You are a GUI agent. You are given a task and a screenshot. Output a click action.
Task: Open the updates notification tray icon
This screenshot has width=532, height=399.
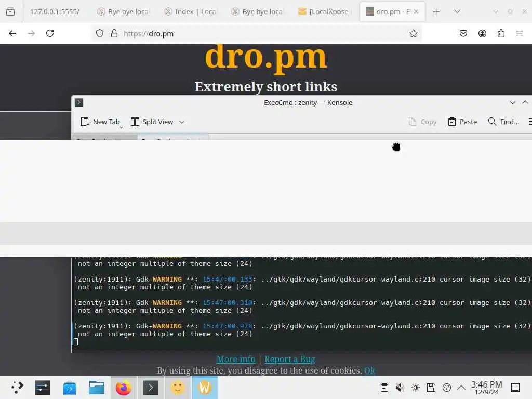click(x=446, y=388)
